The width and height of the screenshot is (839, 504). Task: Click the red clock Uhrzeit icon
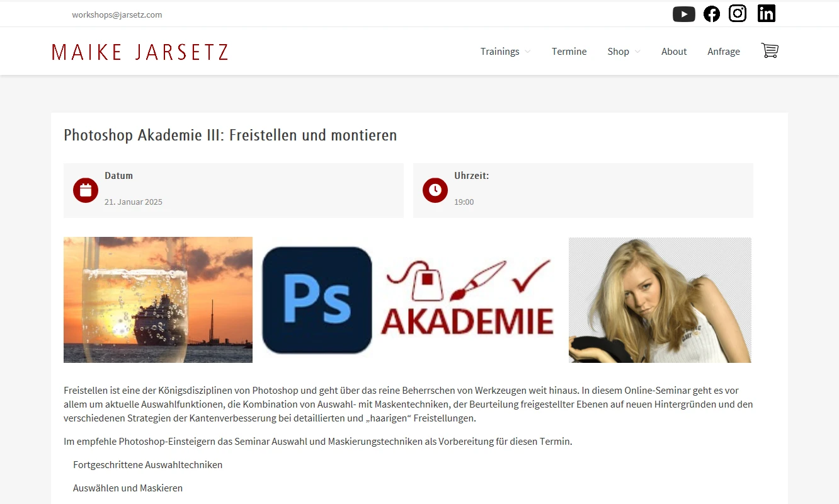point(435,190)
